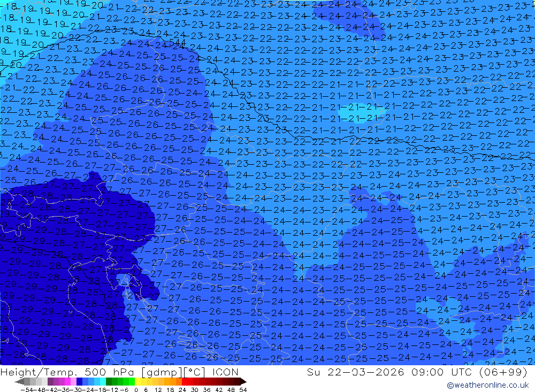Select the cyan -18 legend swatch

click(103, 382)
